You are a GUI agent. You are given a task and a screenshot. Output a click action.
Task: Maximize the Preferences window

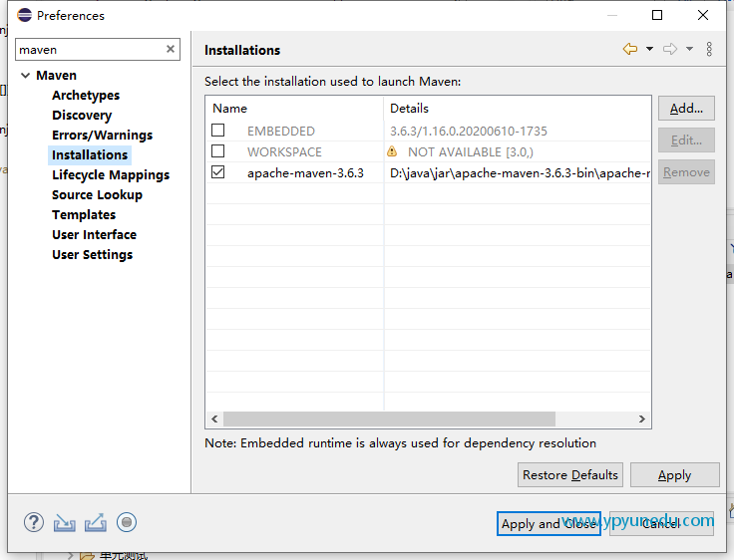pyautogui.click(x=657, y=15)
